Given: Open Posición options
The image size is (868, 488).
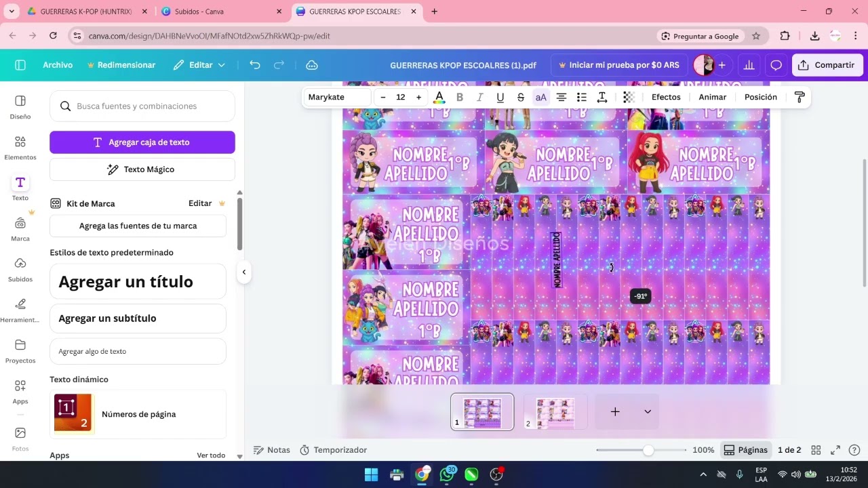Looking at the screenshot, I should tap(761, 97).
